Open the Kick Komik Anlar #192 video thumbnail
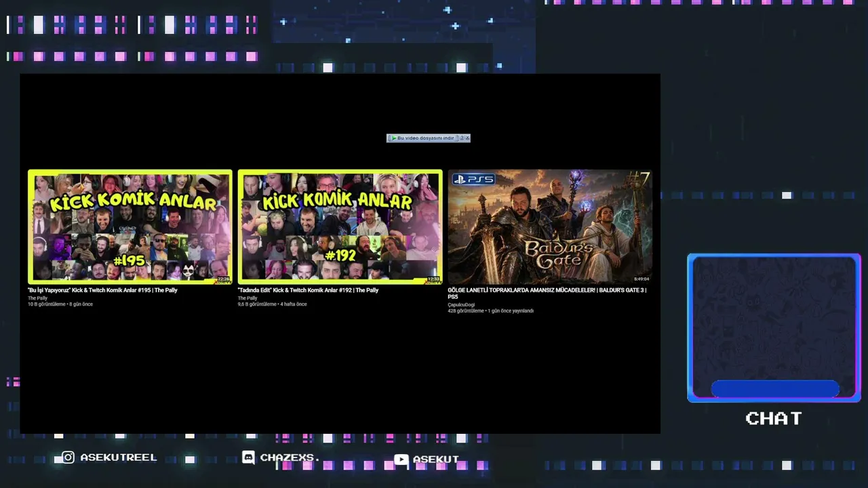Screen dimensions: 868x488 [x=340, y=227]
